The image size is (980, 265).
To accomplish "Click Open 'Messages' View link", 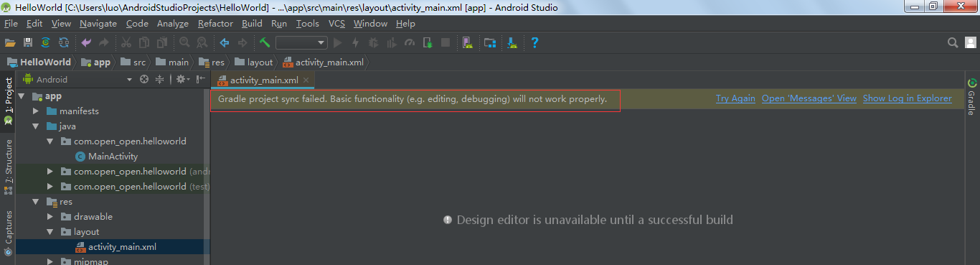I will (809, 98).
